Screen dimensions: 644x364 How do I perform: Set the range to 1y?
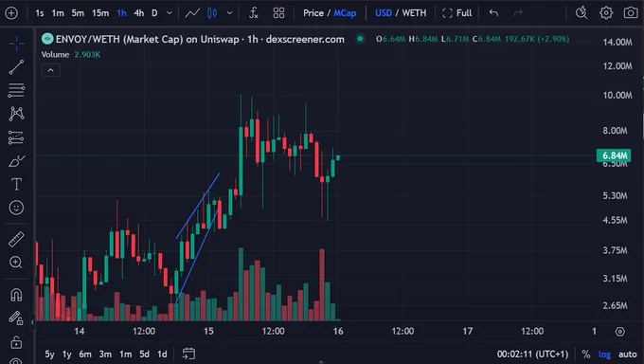point(67,355)
